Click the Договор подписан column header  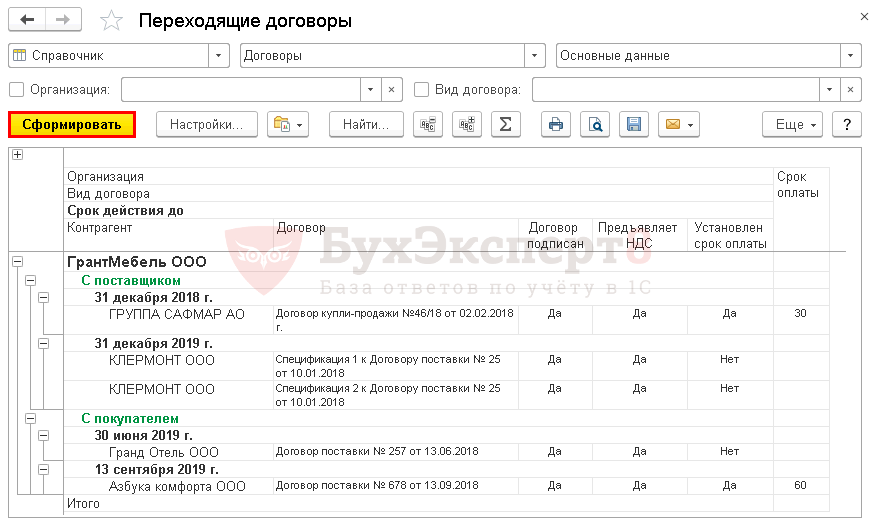555,236
